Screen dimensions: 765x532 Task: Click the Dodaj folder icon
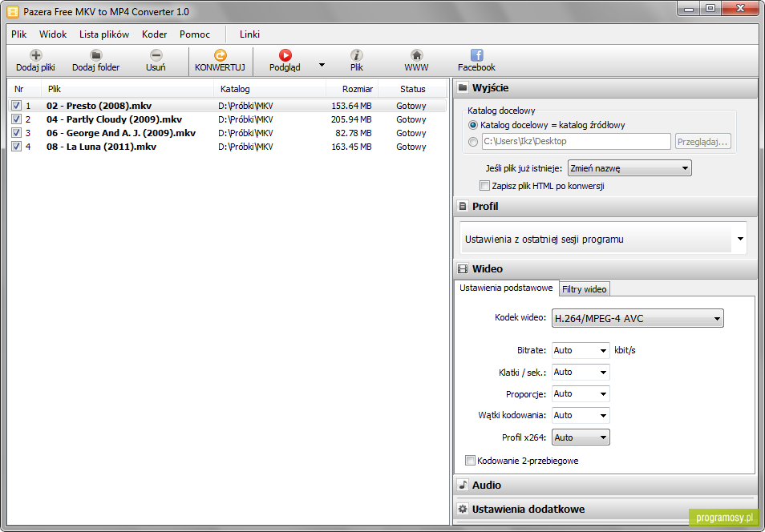pos(96,54)
